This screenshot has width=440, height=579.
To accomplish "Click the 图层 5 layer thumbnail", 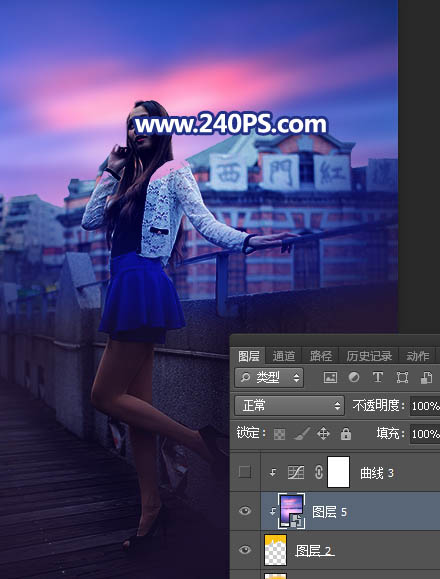I will pos(292,511).
